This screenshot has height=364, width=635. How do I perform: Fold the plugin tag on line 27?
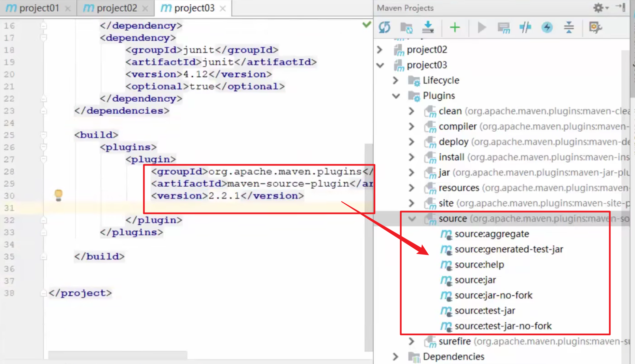[x=43, y=159]
